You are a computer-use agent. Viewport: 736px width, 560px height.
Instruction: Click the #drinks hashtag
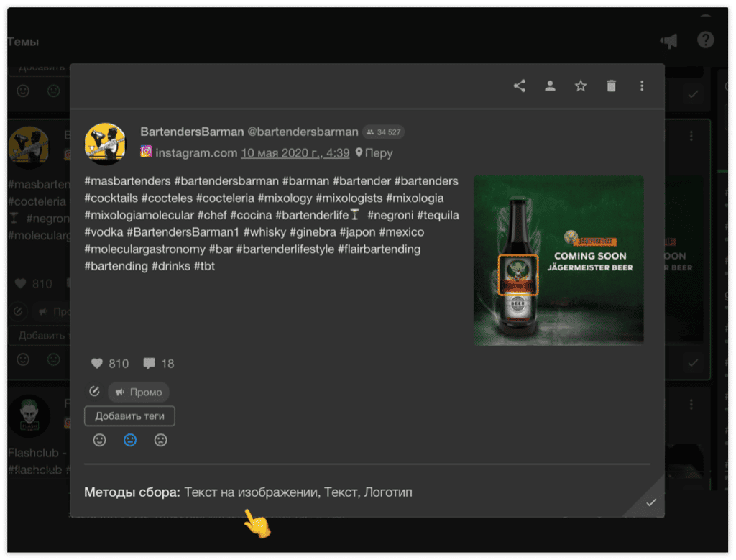(171, 266)
